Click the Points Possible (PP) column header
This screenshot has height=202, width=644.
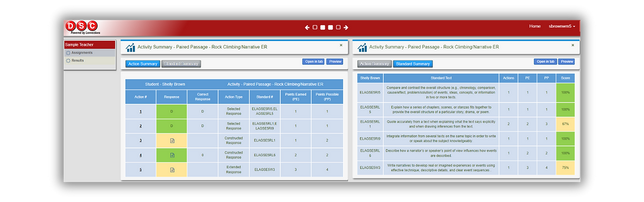(327, 97)
